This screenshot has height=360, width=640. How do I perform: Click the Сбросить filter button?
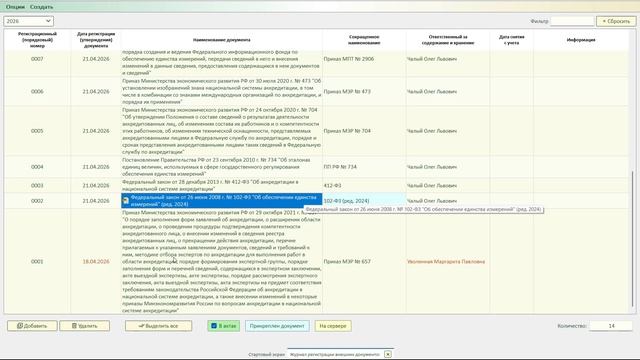tap(616, 21)
